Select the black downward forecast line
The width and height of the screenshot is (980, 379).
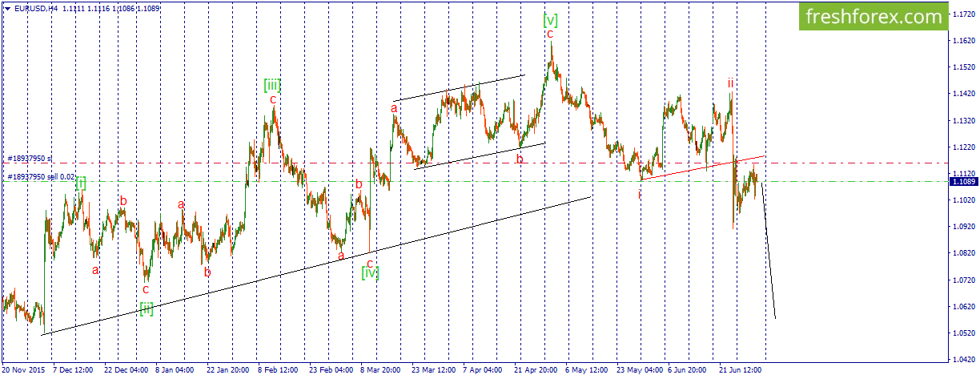click(768, 250)
